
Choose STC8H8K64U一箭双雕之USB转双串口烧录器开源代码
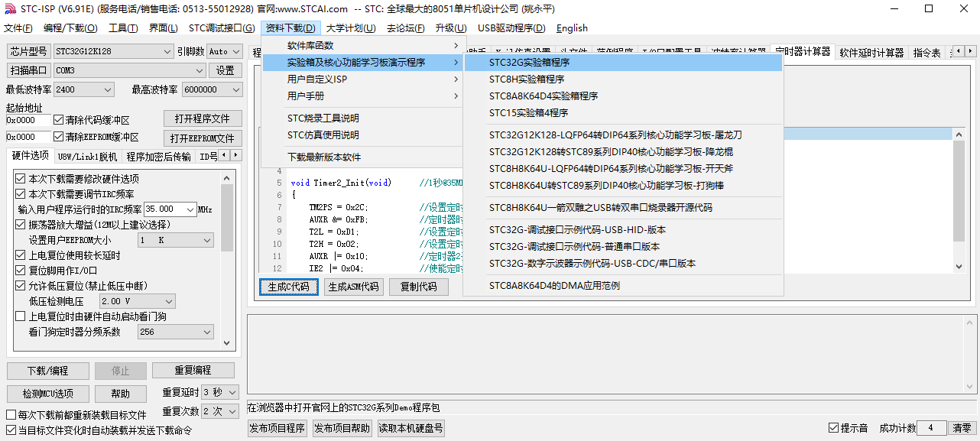pyautogui.click(x=623, y=208)
